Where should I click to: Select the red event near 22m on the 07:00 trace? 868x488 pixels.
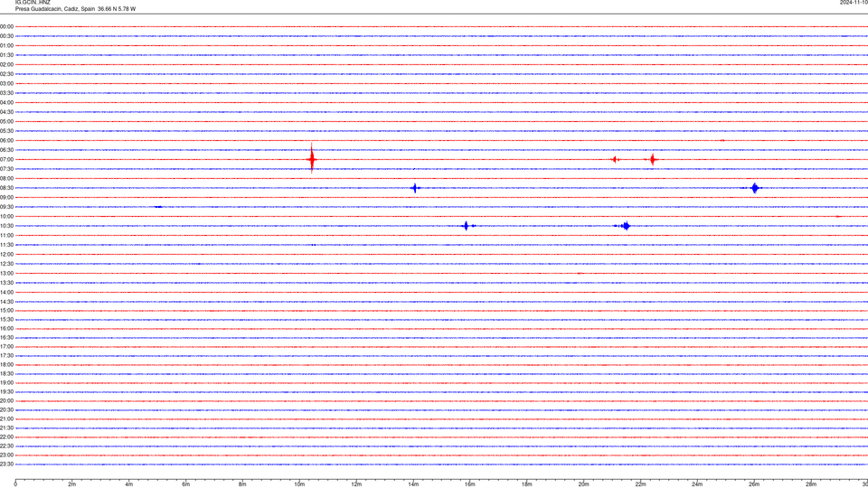(x=653, y=159)
